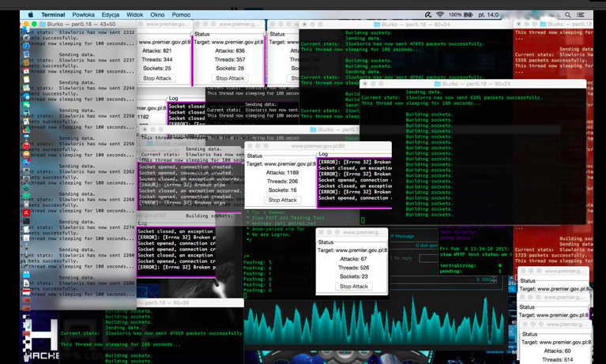Screen dimensions: 606x364
Task: Stop Attack in the Attacks: 821 window
Action: (157, 78)
